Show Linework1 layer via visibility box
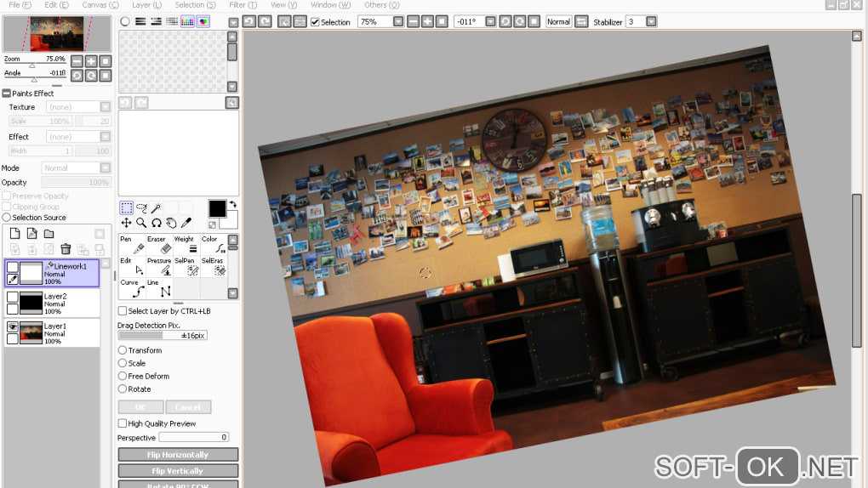The image size is (868, 488). (12, 267)
